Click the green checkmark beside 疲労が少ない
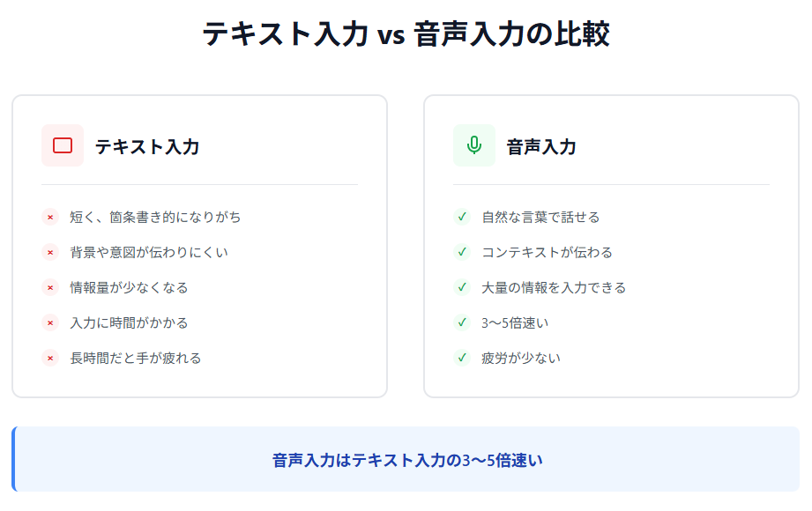Viewport: 812px width, 511px height. (x=462, y=358)
